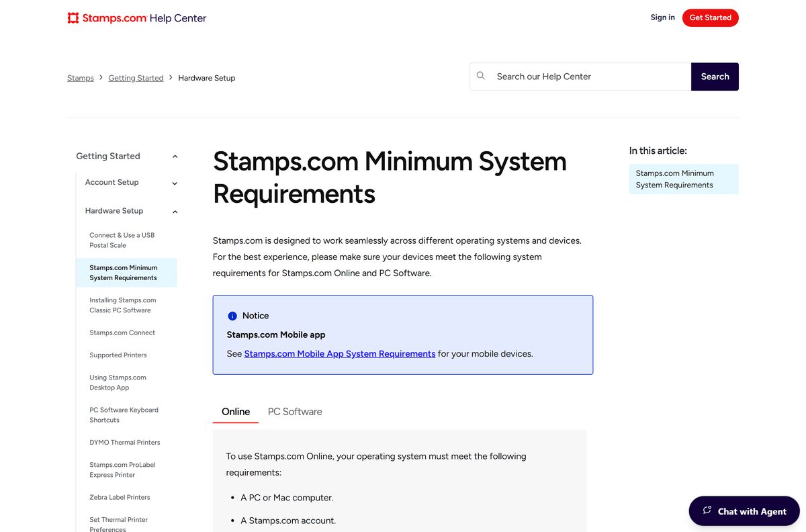Screen dimensions: 806x532
Task: Click the 'Stamps.com Mobile app' notice heading
Action: tap(276, 335)
